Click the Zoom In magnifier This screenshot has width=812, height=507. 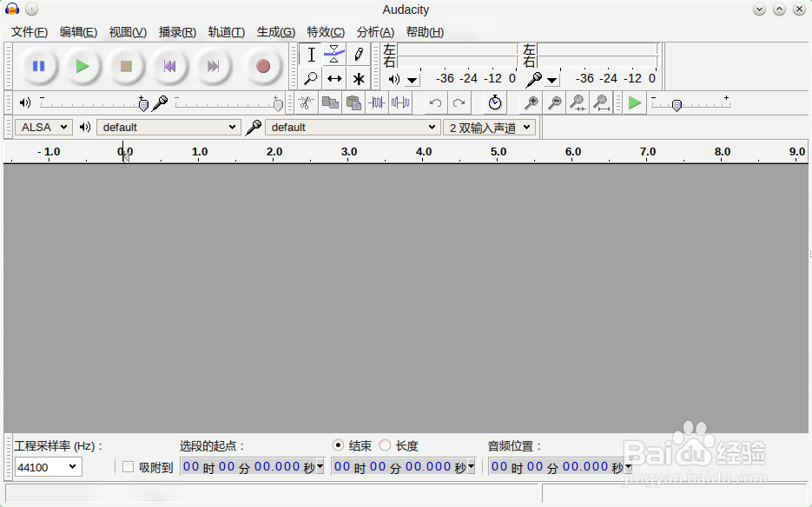tap(531, 103)
